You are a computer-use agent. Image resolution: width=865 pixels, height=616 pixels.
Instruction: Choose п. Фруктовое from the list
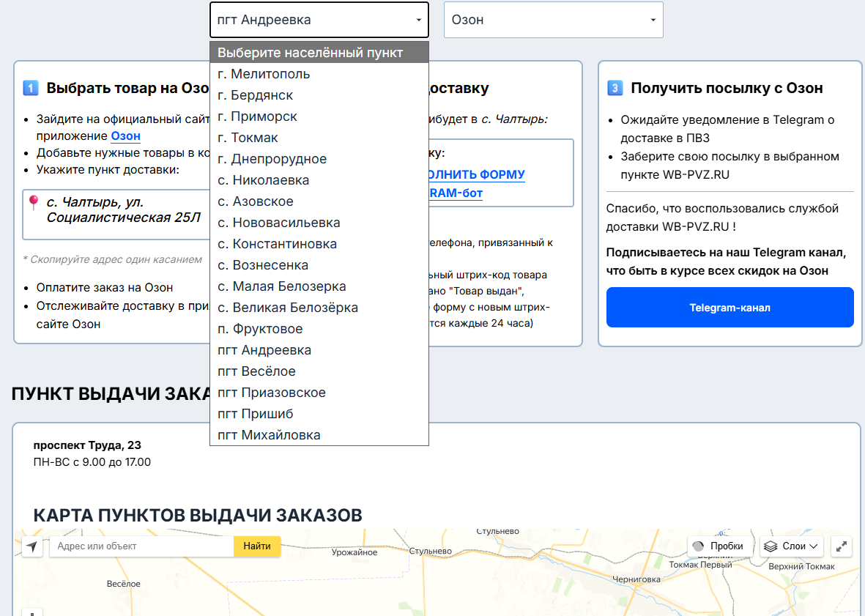pos(319,329)
